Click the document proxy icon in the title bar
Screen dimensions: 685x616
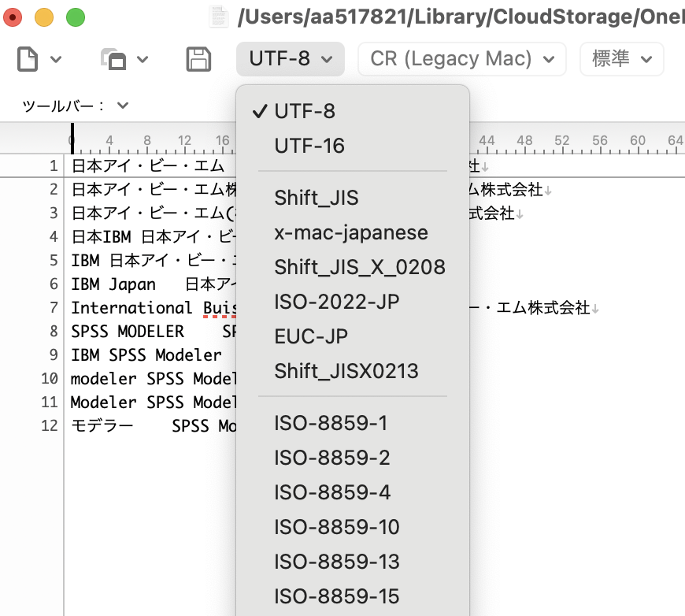tap(218, 17)
